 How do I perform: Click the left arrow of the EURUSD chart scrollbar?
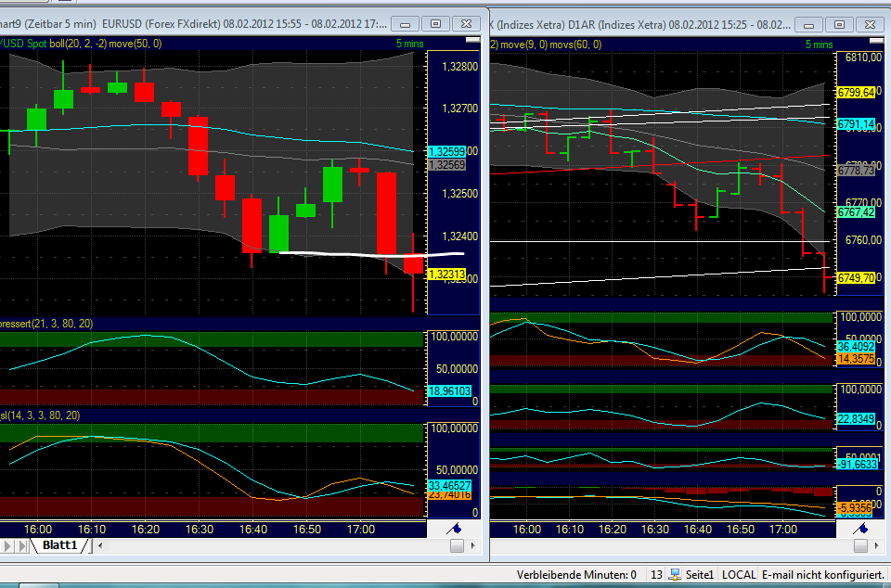tap(98, 546)
